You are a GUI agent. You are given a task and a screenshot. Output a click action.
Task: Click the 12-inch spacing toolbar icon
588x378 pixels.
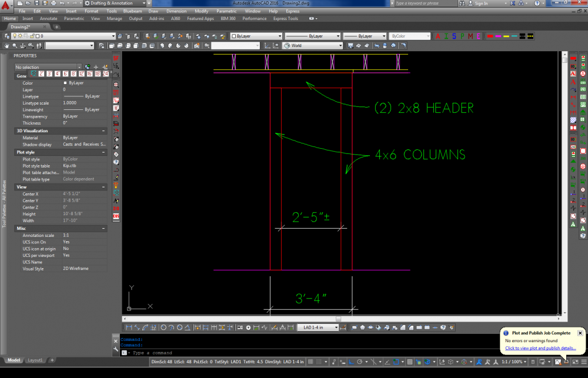[x=82, y=73]
